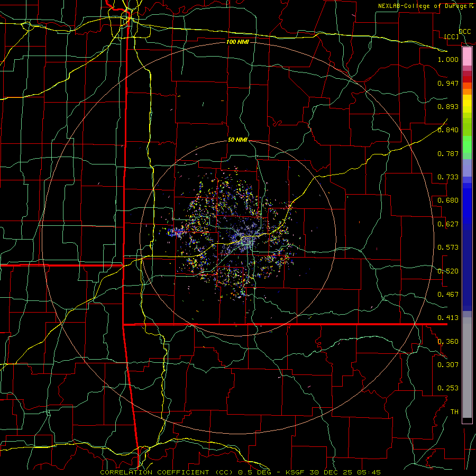Click the QCC label above color scale
476x476 pixels.
click(x=464, y=32)
